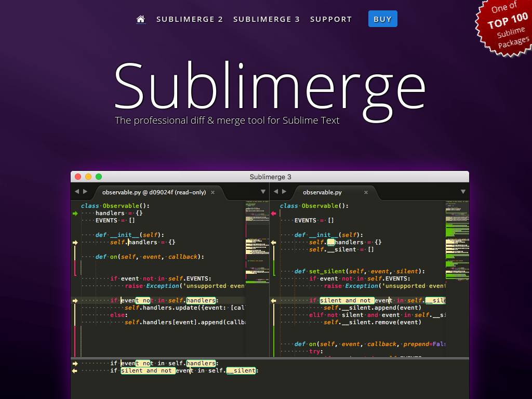Open the right pane tab list dropdown
This screenshot has height=399, width=532.
(462, 192)
